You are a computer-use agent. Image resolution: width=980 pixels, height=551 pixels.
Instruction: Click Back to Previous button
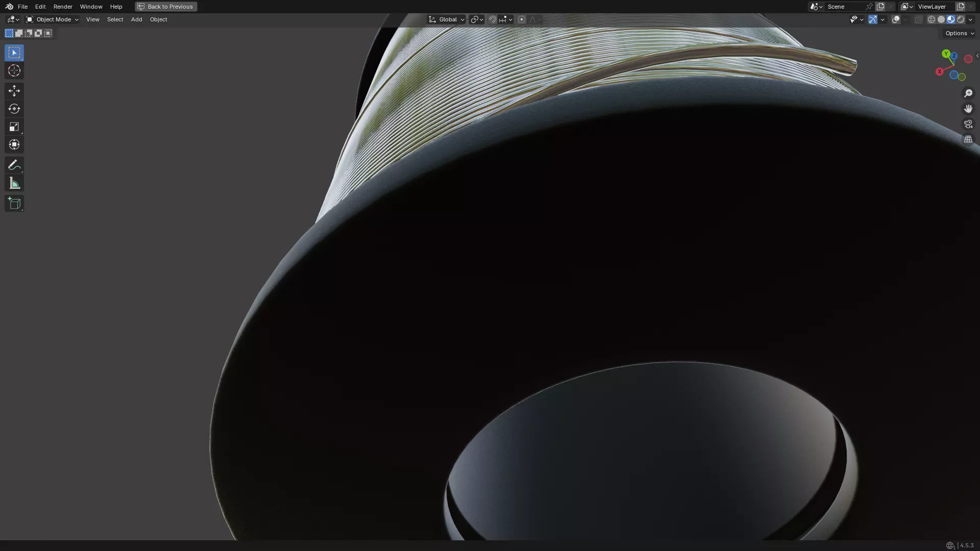tap(166, 7)
